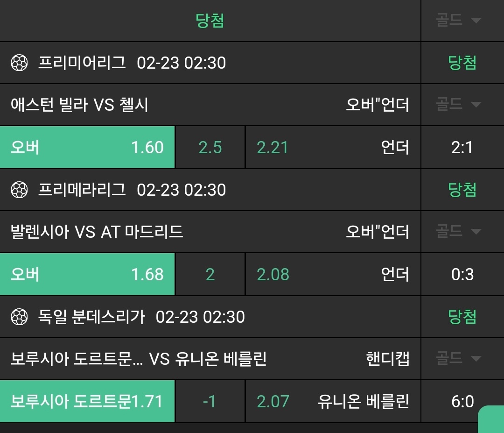
Task: Click the 당첨 header tab at top
Action: point(210,21)
